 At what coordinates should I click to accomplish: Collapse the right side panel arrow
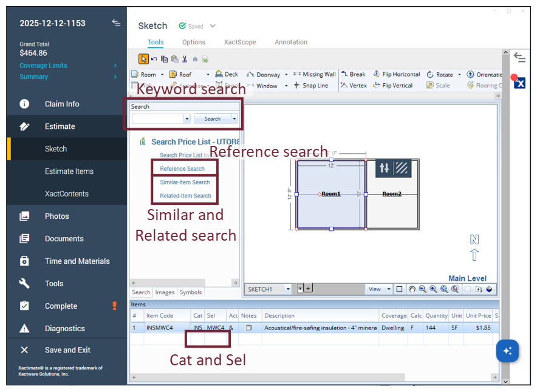[x=519, y=57]
